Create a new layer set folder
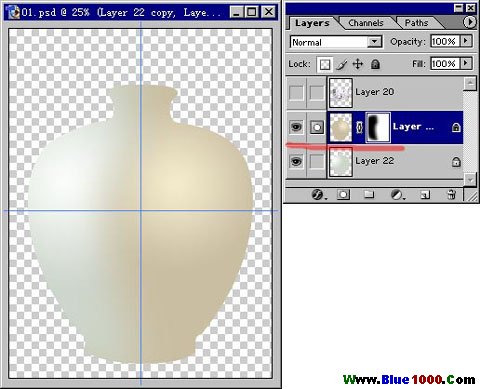The image size is (480, 389). click(369, 194)
